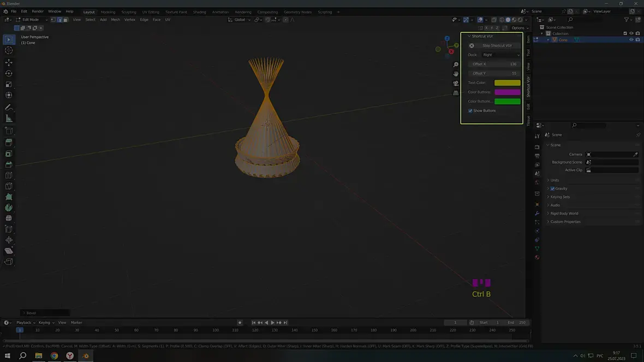Select the Edge Slide tool
644x362 pixels.
pos(9,230)
